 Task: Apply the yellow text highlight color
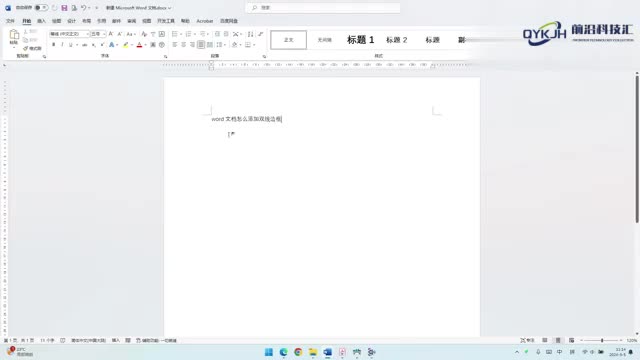[126, 44]
